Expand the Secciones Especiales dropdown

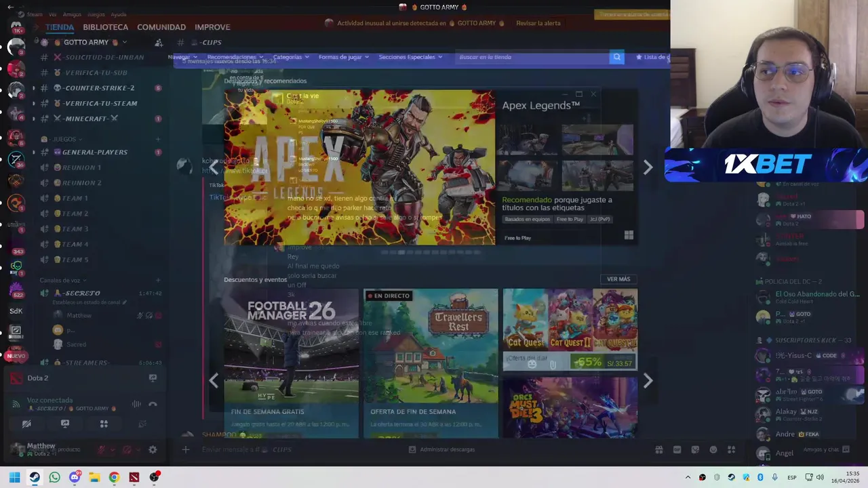click(x=410, y=57)
